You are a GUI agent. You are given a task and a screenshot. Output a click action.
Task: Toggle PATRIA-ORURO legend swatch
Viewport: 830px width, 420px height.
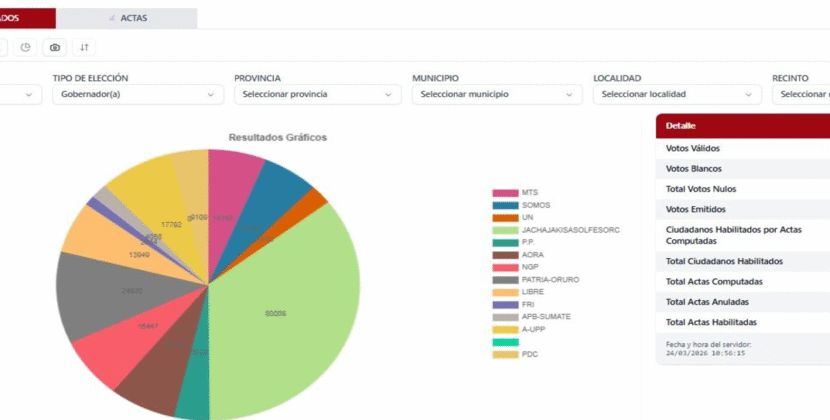505,280
